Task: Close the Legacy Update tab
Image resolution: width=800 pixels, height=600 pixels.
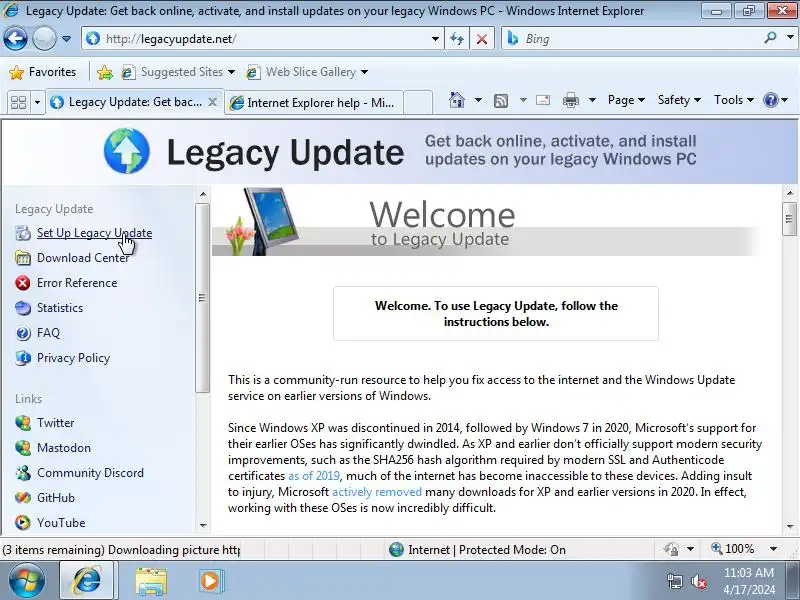Action: tap(213, 102)
